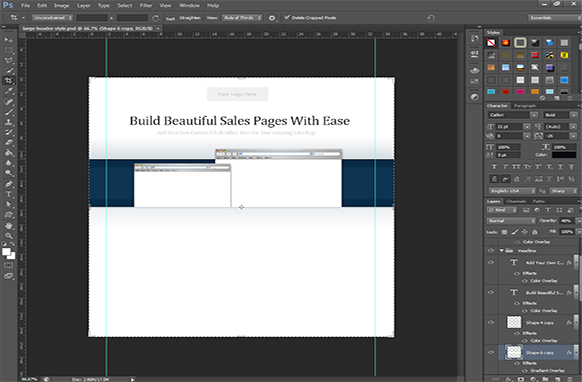Collapse the Headline group triangle

[501, 251]
